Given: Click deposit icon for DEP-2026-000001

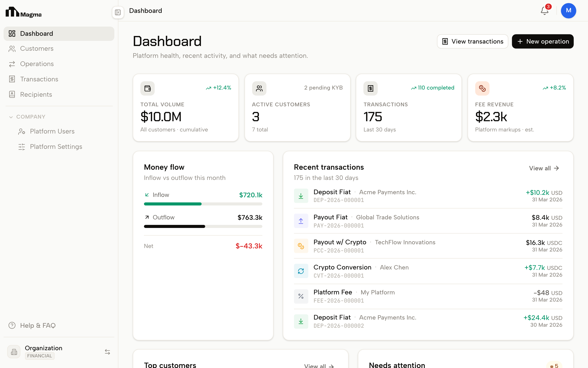Looking at the screenshot, I should [x=301, y=196].
